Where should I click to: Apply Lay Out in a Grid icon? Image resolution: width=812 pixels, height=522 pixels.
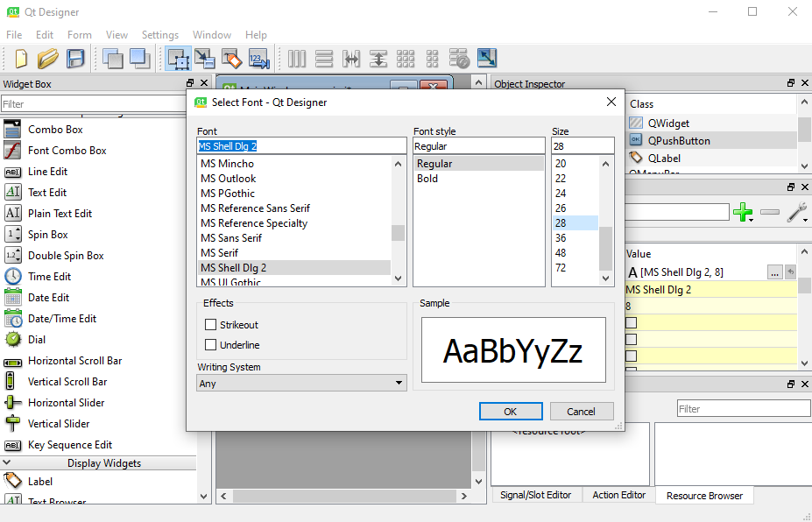point(406,59)
